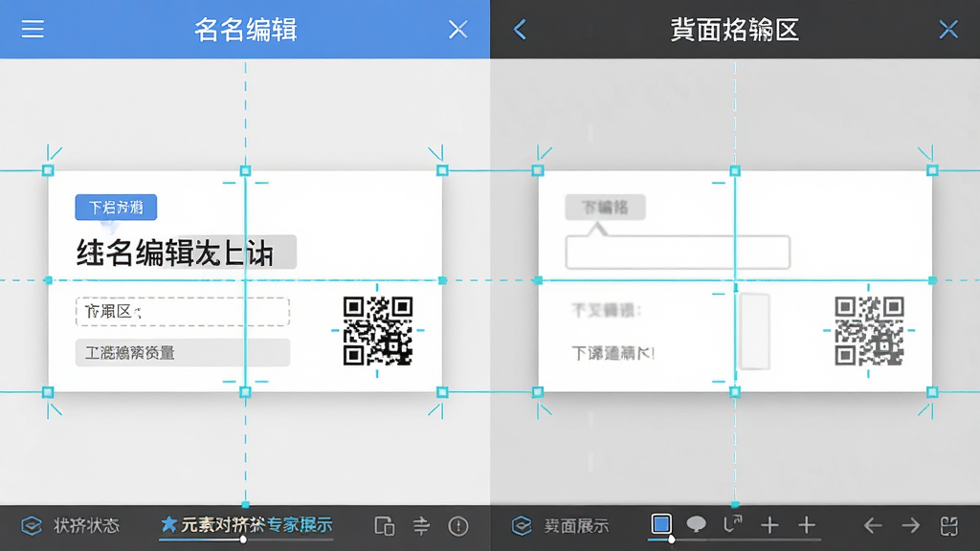
Task: Click the bottom-right corner handle of the left card
Action: click(442, 392)
